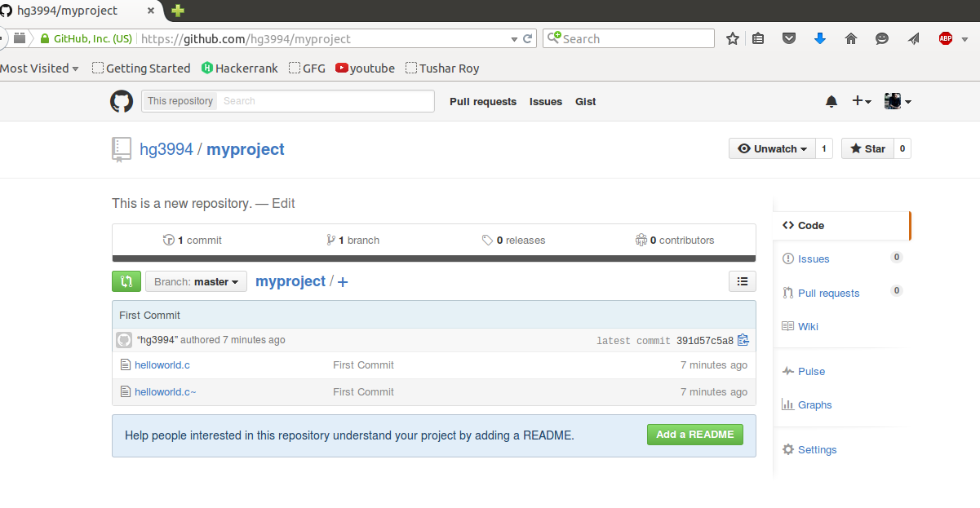
Task: Click the GitHub, Inc. (US) site identity badge
Action: [x=86, y=38]
